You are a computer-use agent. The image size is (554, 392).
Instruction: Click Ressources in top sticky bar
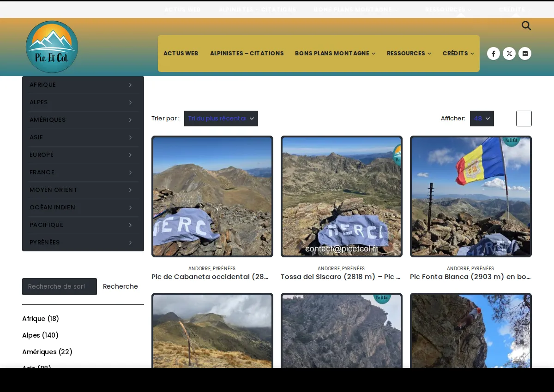448,9
